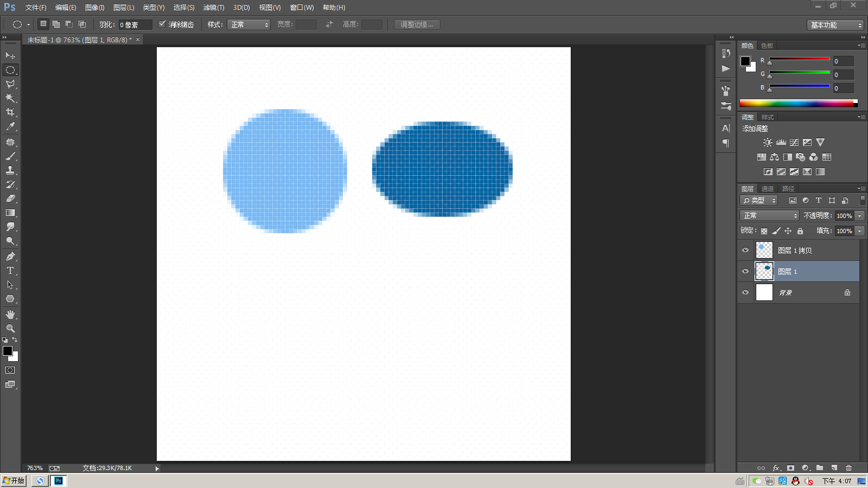Toggle lock image pixels
This screenshot has width=868, height=488.
pyautogui.click(x=776, y=231)
